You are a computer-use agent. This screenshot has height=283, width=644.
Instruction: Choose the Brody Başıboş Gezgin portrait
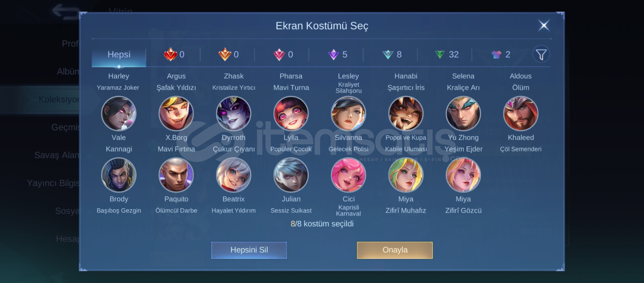click(119, 175)
